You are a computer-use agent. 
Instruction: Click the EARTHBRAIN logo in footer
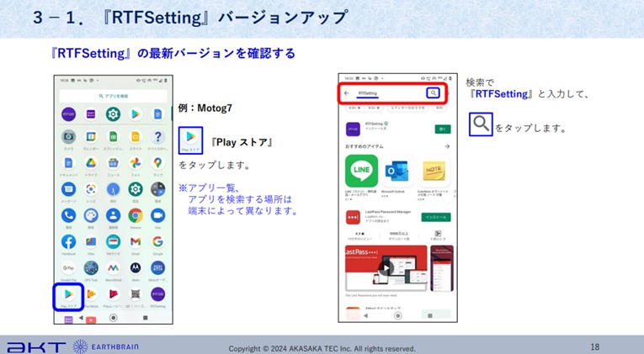(106, 346)
